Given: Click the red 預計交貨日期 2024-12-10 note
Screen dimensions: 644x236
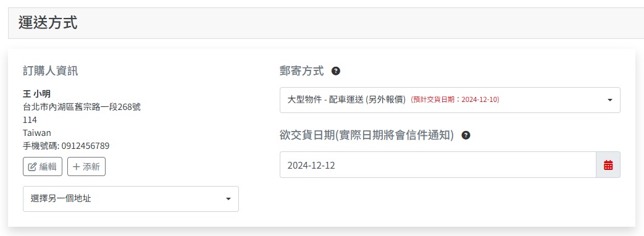Looking at the screenshot, I should click(454, 99).
